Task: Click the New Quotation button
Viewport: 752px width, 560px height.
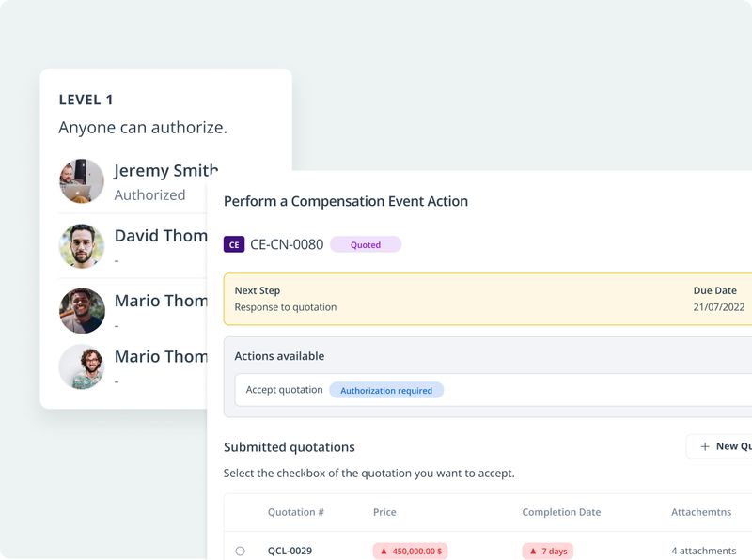Action: click(x=724, y=446)
